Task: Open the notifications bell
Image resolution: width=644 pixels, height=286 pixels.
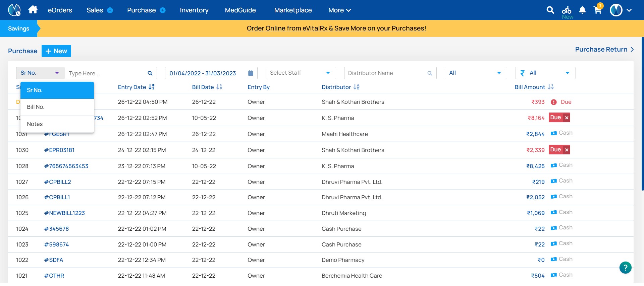Action: (x=582, y=10)
